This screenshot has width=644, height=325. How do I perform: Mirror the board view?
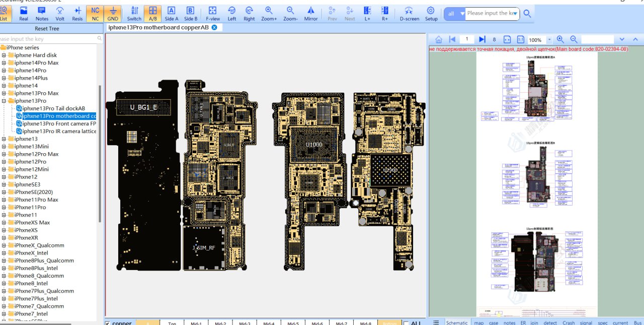click(x=311, y=14)
